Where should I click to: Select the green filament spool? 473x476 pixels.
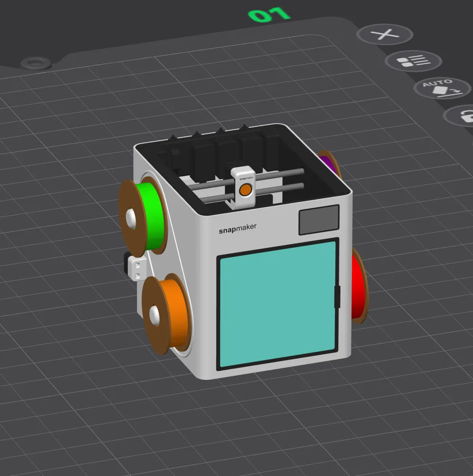(x=142, y=218)
